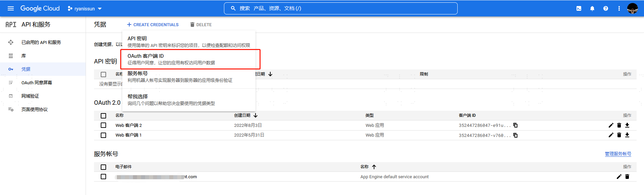
Task: Check the Web 客户端 1 row
Action: pyautogui.click(x=103, y=135)
